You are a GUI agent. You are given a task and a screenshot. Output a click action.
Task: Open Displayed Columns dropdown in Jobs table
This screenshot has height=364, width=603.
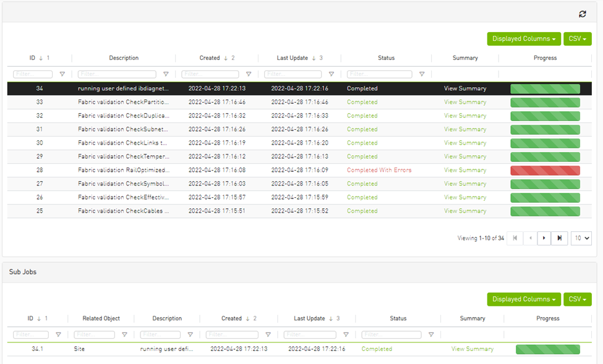click(x=523, y=39)
